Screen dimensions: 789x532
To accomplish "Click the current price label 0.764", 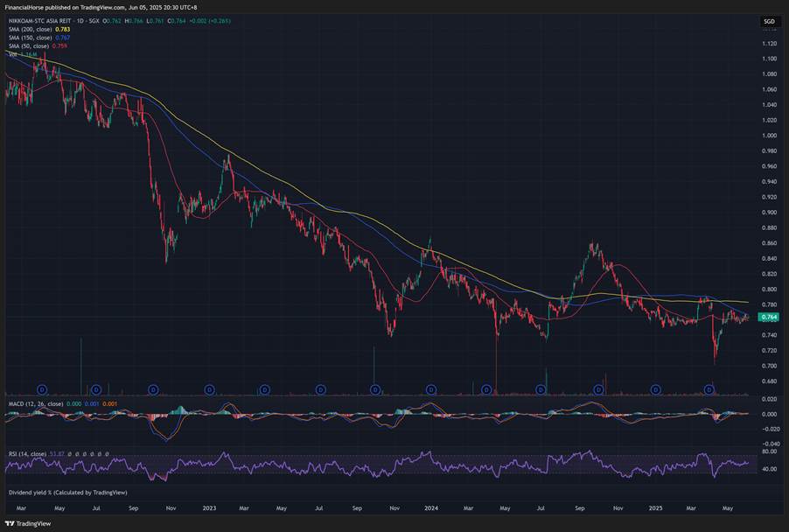I will (770, 317).
